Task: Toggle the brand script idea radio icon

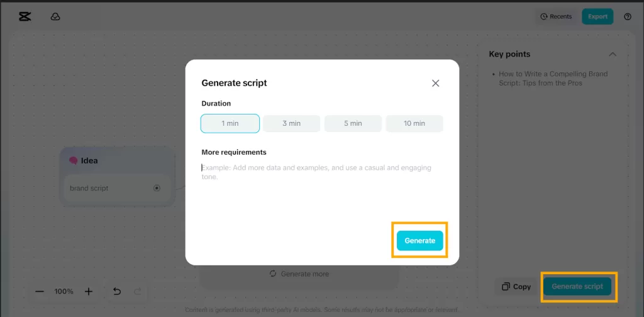Action: (x=157, y=188)
